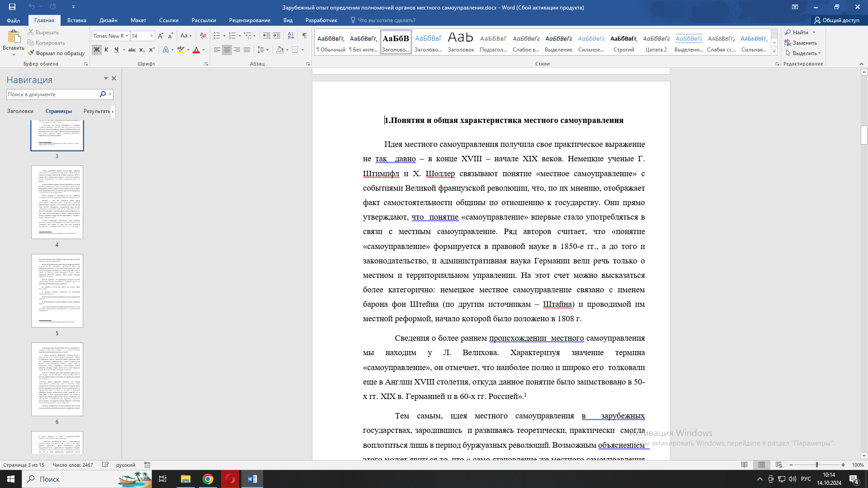Switch to Read Mode view in status bar
Screen dimensions: 868x488
745,465
